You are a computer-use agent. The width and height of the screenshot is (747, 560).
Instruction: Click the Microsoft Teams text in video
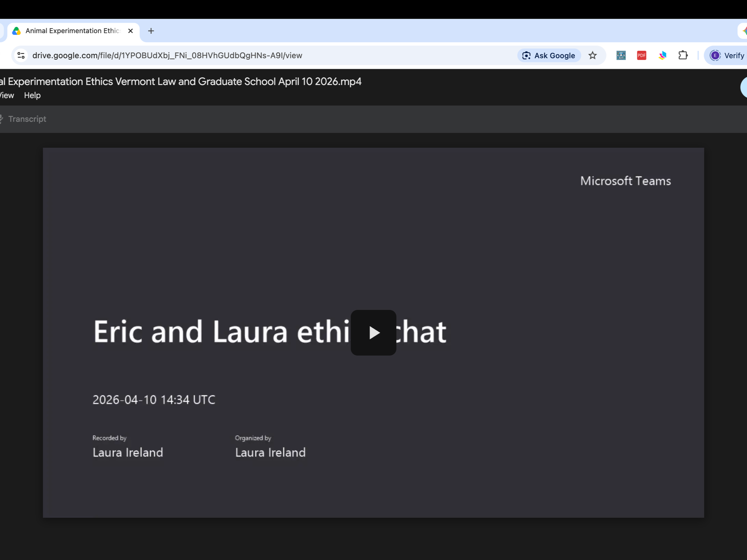(x=625, y=181)
